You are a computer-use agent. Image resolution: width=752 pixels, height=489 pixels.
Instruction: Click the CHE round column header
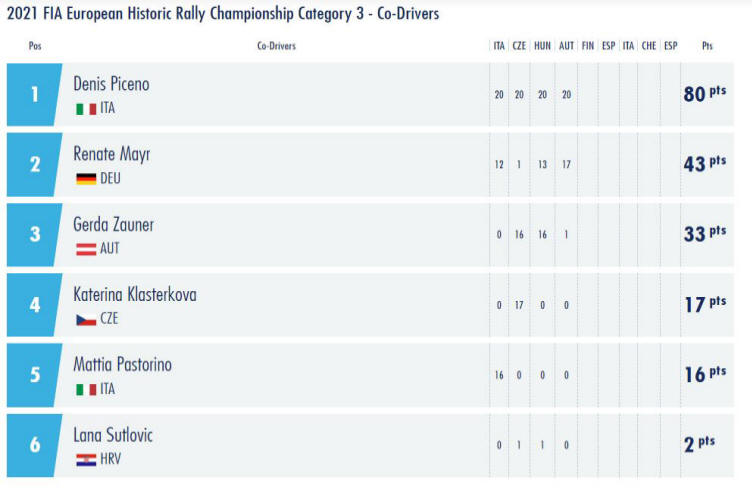click(649, 46)
